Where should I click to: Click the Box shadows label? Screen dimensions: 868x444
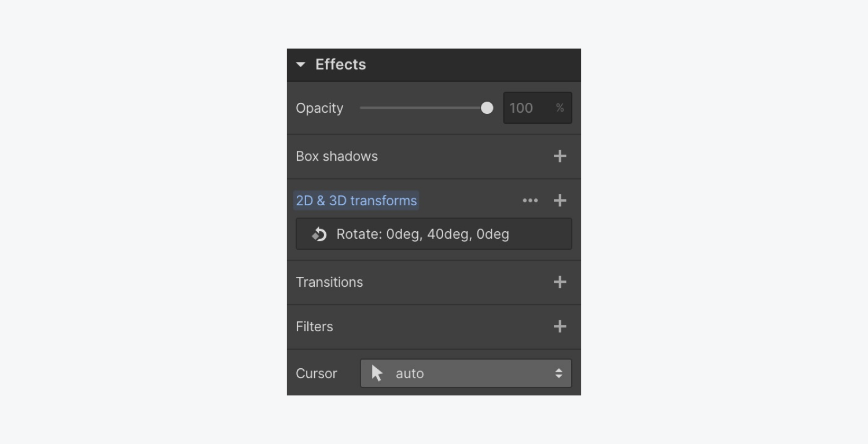click(x=337, y=156)
